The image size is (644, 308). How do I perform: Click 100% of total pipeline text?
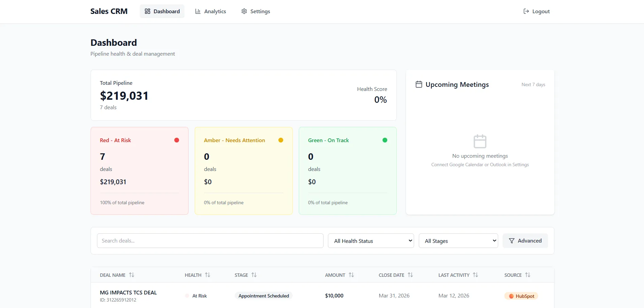pos(122,203)
